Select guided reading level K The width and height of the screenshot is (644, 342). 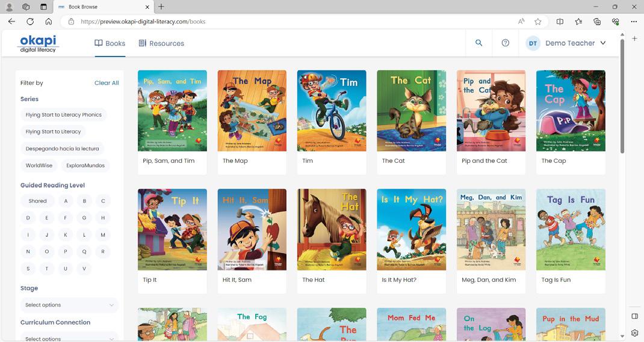[x=66, y=235]
